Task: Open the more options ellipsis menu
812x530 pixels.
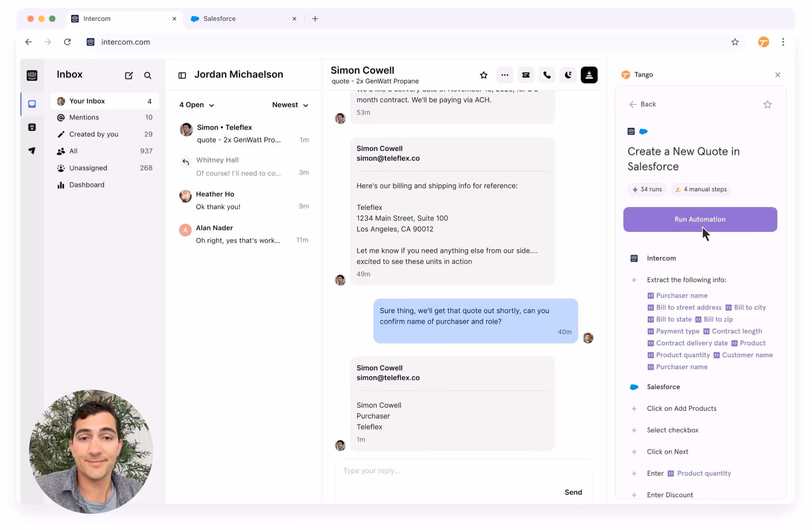Action: pos(505,75)
